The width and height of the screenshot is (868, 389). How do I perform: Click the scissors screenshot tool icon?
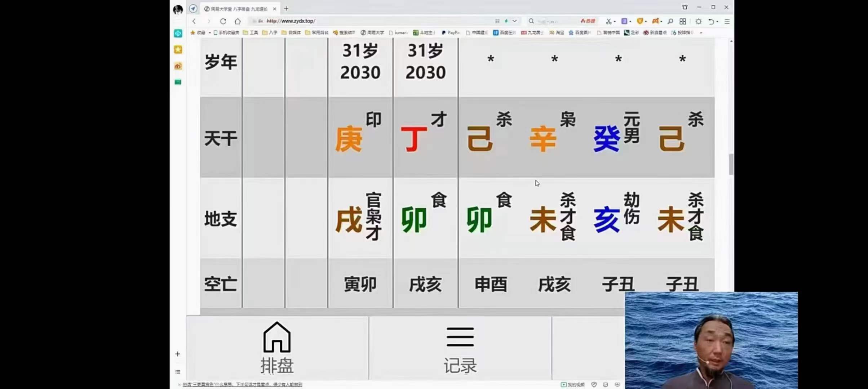(609, 22)
